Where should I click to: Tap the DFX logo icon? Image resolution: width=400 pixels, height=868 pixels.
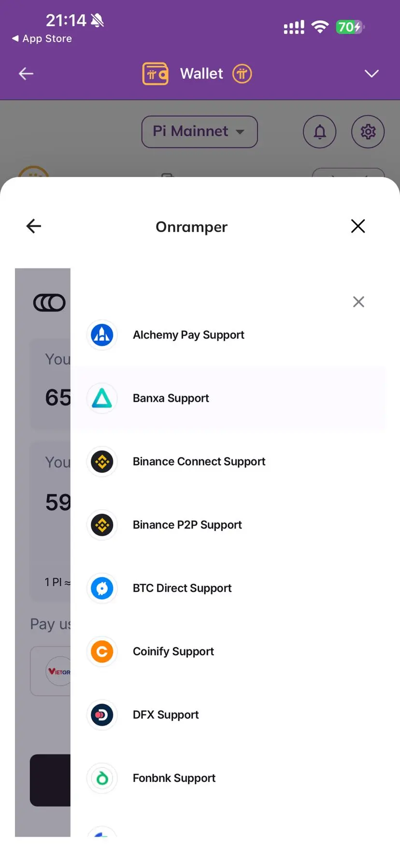[102, 715]
